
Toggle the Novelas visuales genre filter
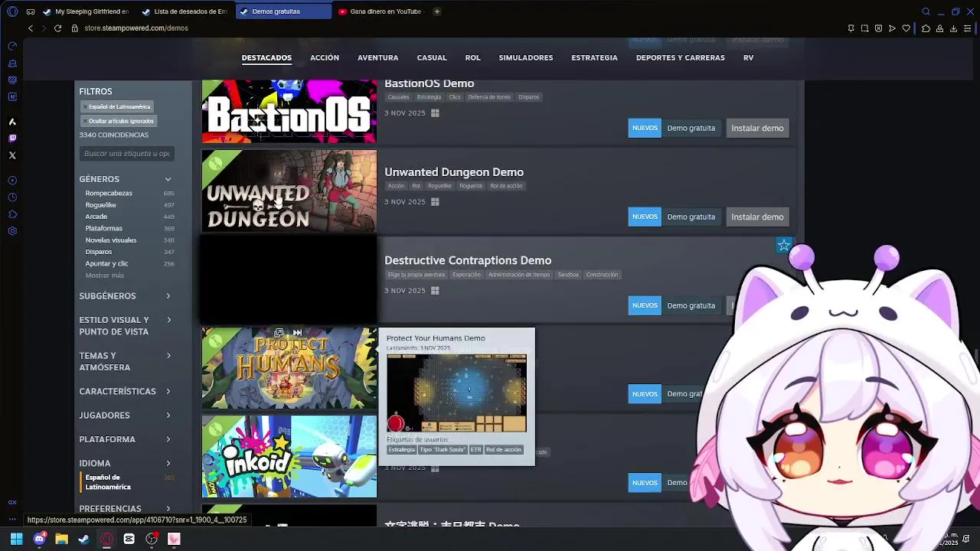[x=111, y=240]
